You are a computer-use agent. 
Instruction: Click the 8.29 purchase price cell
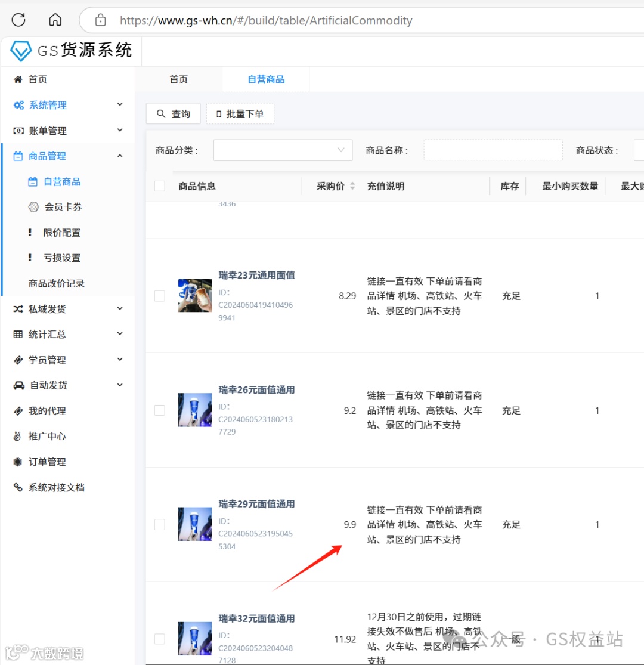click(x=347, y=296)
